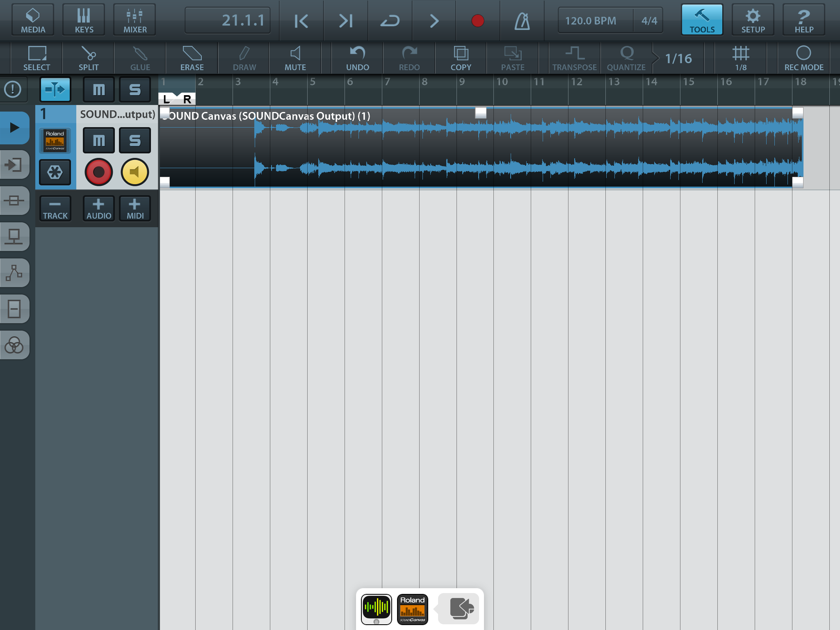Add a new AUDIO track
The width and height of the screenshot is (840, 630).
[x=99, y=208]
